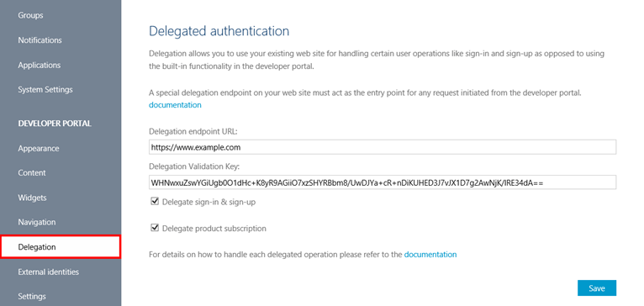Go to Notifications in the sidebar
The image size is (644, 306).
coord(40,40)
